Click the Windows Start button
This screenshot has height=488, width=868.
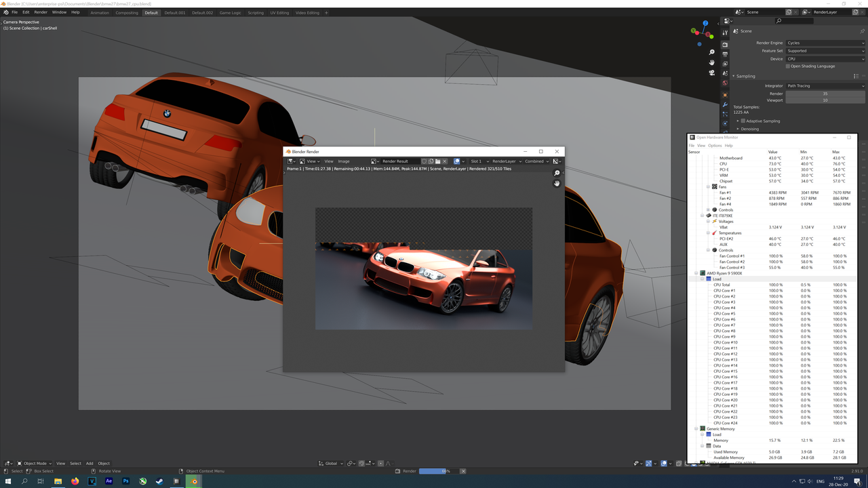click(8, 481)
